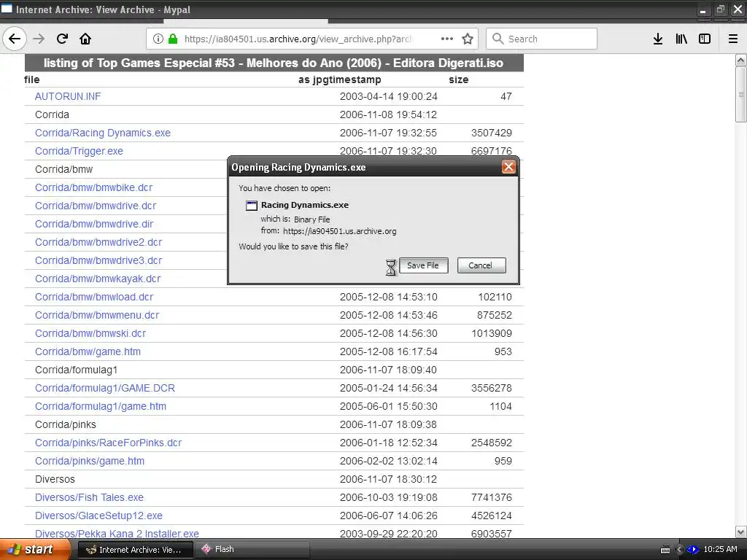Click the Corrida/pinks folder row text
The width and height of the screenshot is (747, 560).
pos(65,424)
